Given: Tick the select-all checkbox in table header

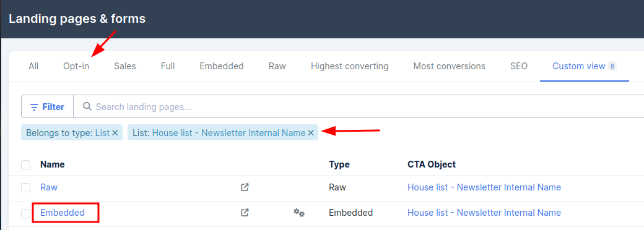Looking at the screenshot, I should click(x=26, y=165).
